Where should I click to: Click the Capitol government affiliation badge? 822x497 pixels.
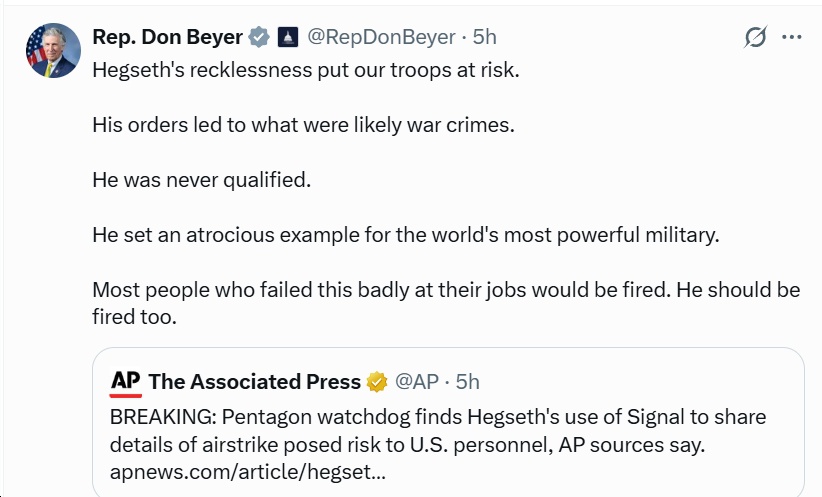tap(286, 38)
